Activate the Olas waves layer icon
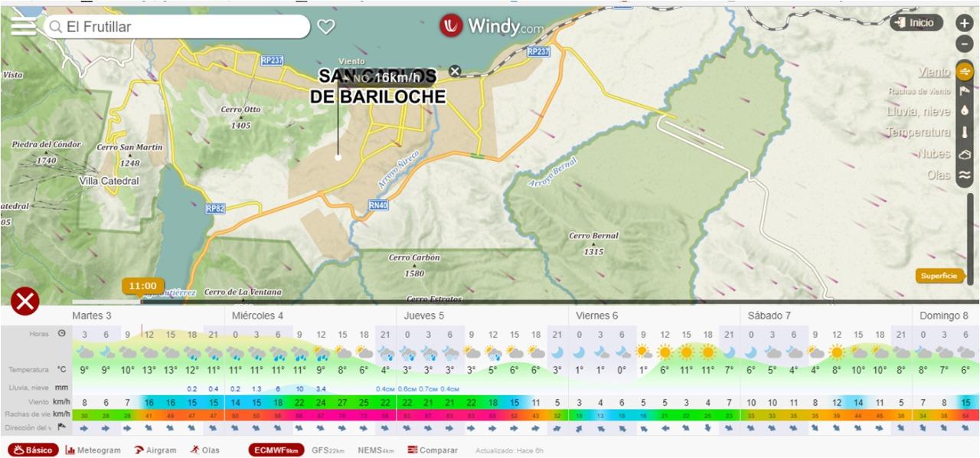980x458 pixels. pos(964,175)
